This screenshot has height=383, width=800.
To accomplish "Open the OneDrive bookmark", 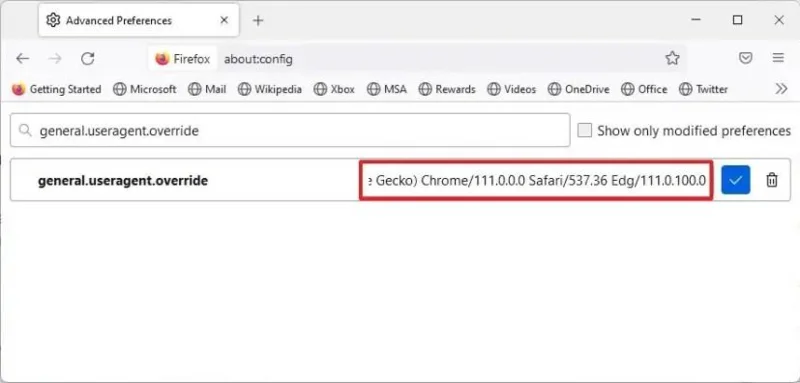I will click(579, 89).
